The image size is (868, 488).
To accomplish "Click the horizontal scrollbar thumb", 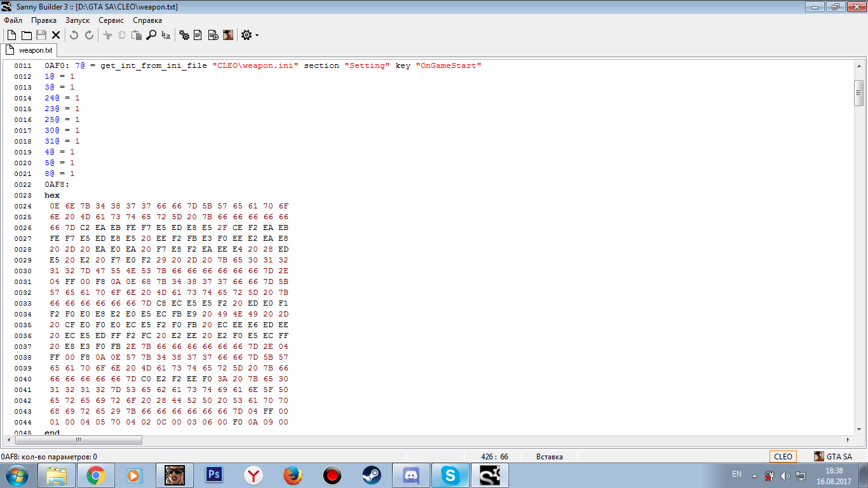I will 79,440.
